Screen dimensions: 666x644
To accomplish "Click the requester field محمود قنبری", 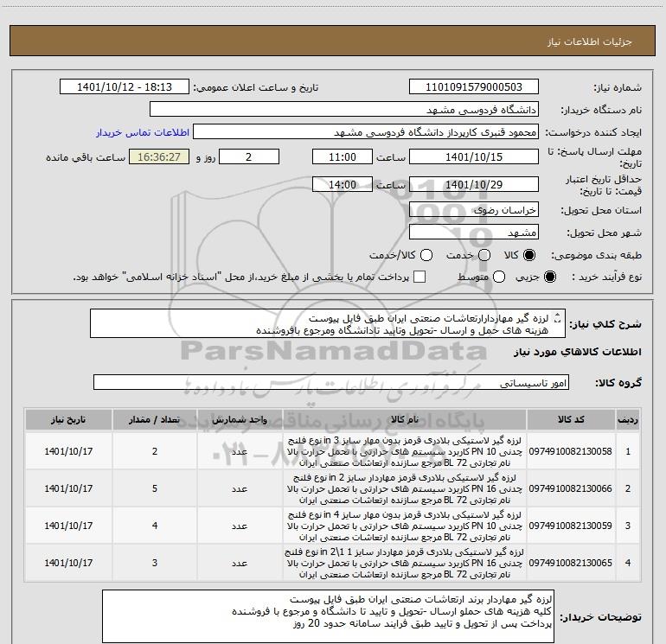I will point(366,132).
